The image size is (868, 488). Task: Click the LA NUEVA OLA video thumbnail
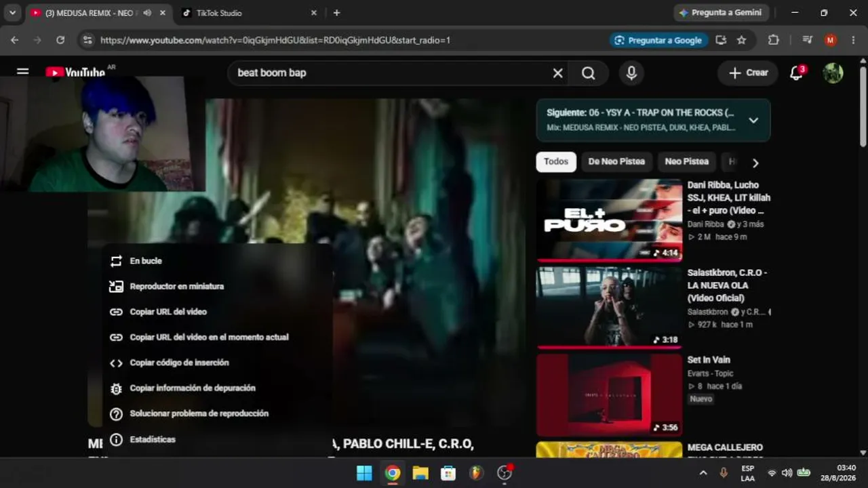click(609, 308)
